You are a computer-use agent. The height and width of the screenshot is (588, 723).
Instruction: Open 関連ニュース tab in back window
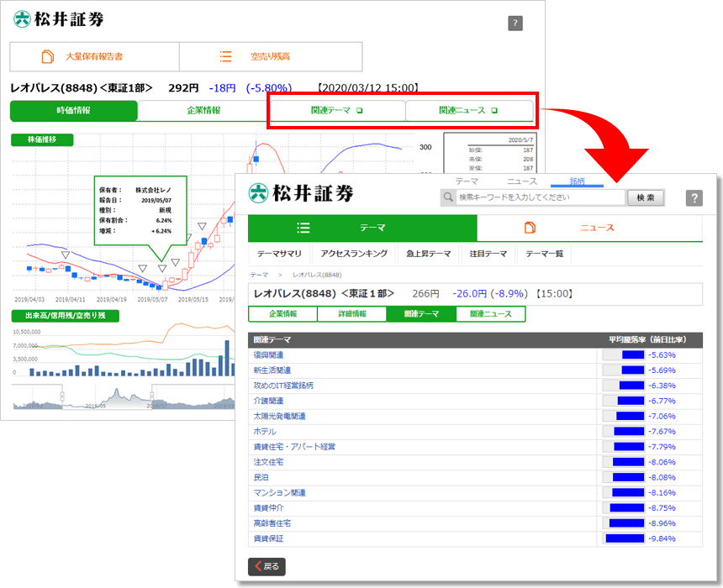(468, 111)
